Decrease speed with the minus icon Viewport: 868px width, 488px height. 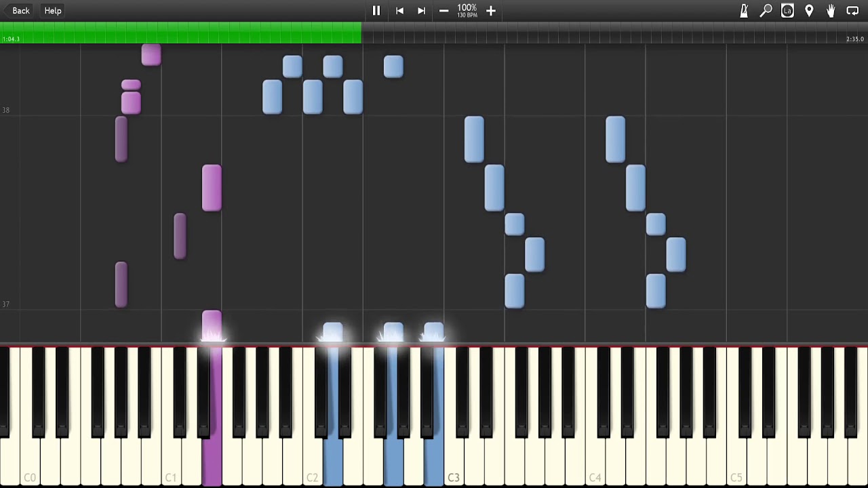click(x=443, y=11)
